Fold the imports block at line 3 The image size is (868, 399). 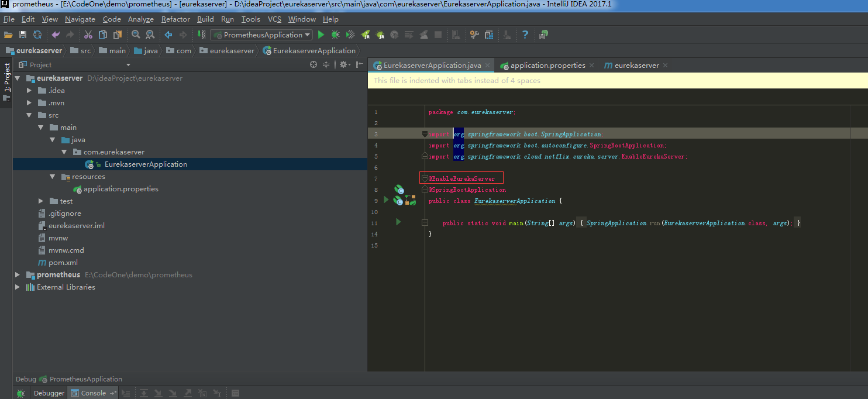pos(425,135)
